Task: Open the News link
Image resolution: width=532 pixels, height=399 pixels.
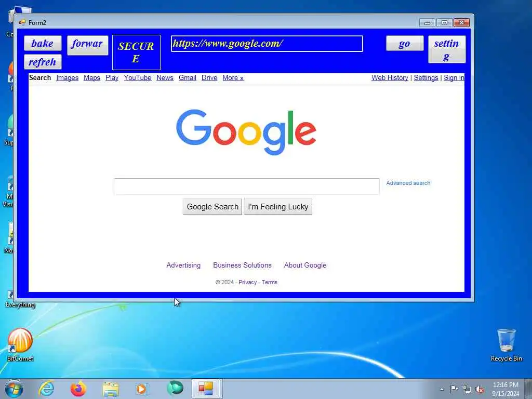Action: pos(165,78)
